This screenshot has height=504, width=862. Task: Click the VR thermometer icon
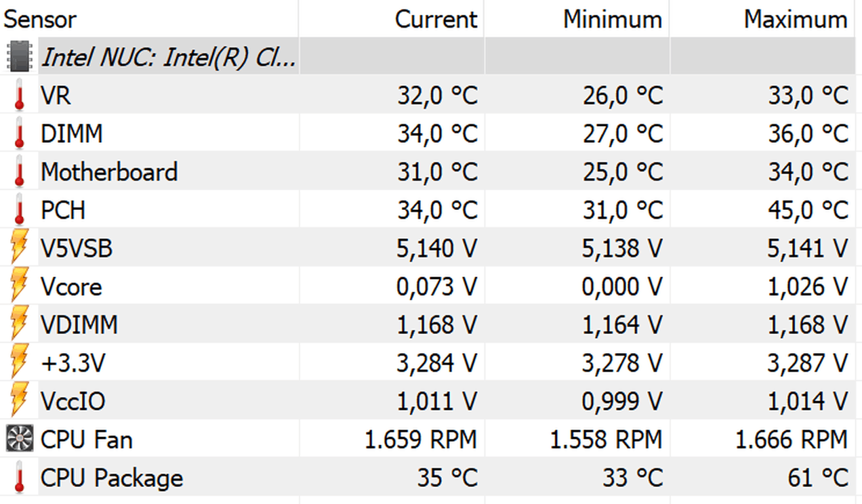[x=19, y=96]
